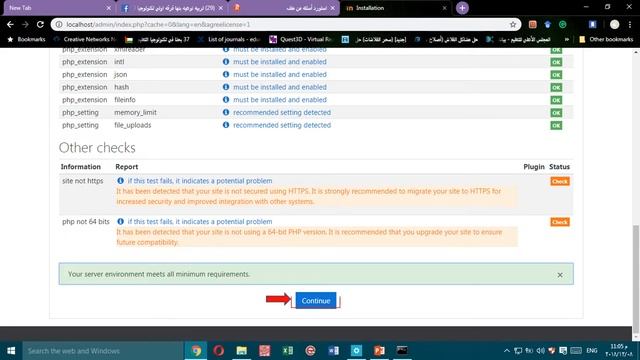This screenshot has width=640, height=360.
Task: Dismiss the minimum requirements alert
Action: click(x=560, y=275)
